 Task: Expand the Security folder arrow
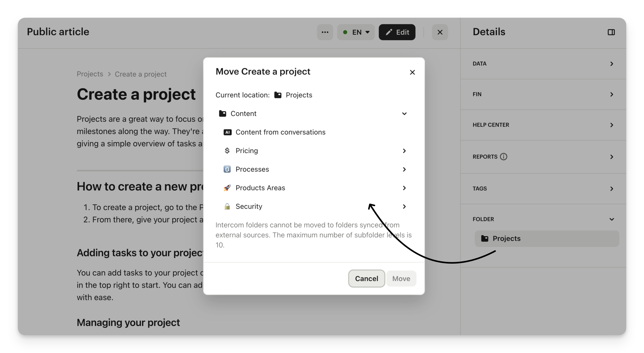[404, 206]
